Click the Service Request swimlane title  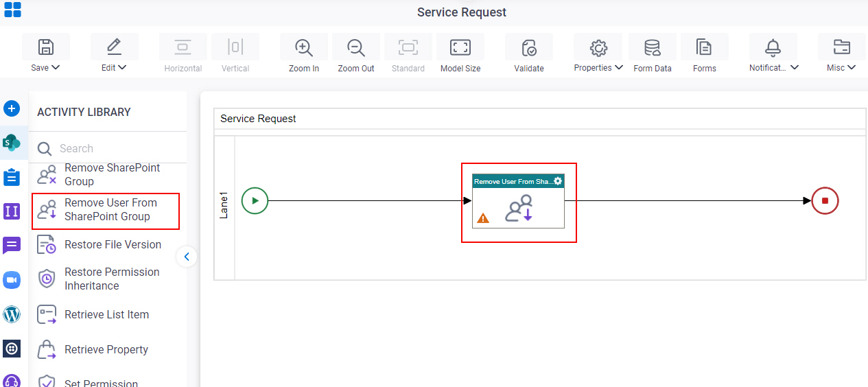pos(258,119)
